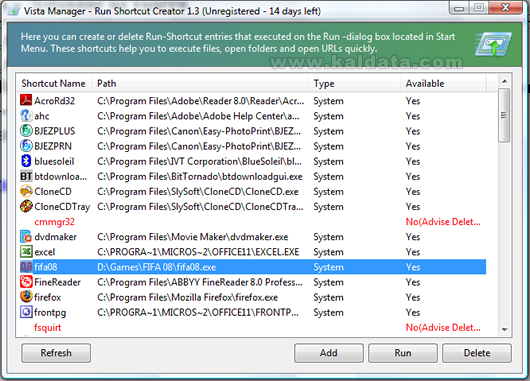Minimize the Run Shortcut Creator window
Screen dimensions: 530x381
[459, 7]
